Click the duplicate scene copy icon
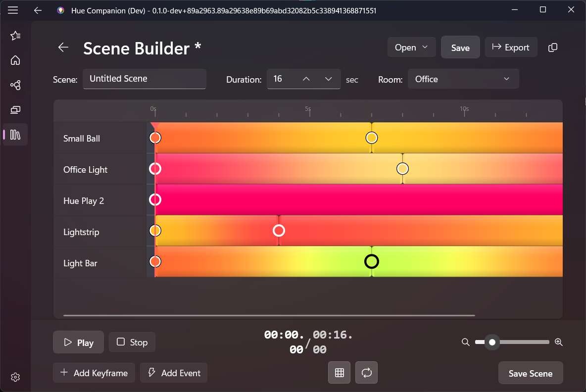Screen dimensions: 586x392 tap(553, 48)
